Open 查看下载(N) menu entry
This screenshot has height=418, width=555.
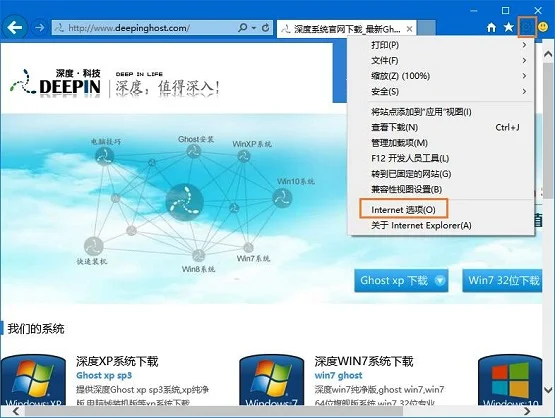point(441,127)
